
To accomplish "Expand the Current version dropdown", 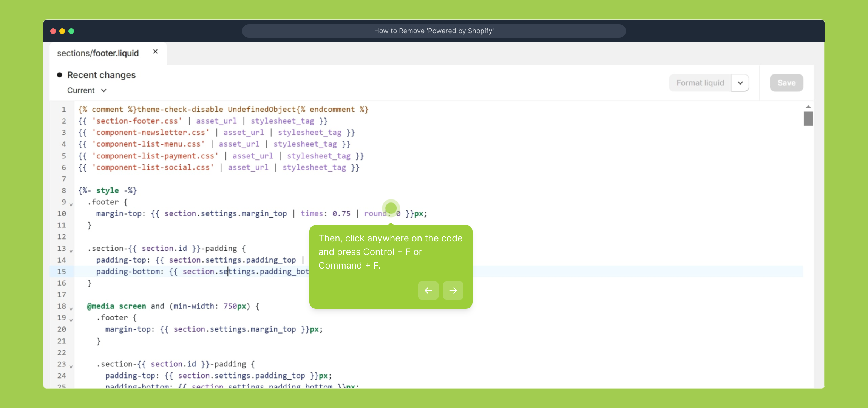I will tap(103, 91).
